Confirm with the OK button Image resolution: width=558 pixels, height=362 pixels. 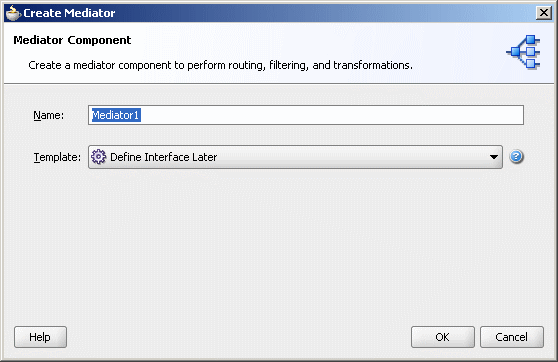(x=442, y=337)
